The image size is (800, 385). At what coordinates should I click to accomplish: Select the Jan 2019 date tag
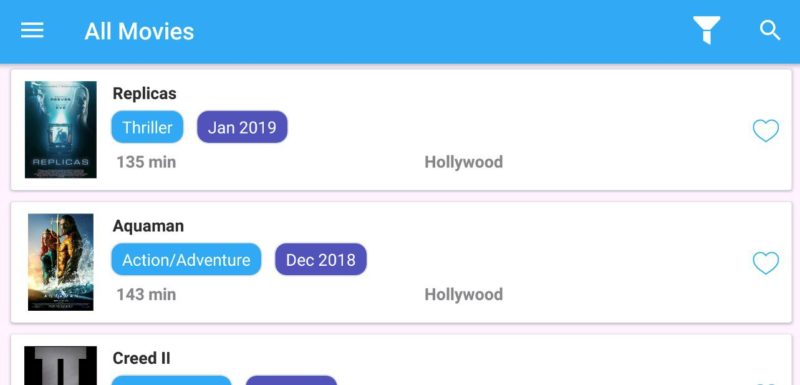click(242, 127)
